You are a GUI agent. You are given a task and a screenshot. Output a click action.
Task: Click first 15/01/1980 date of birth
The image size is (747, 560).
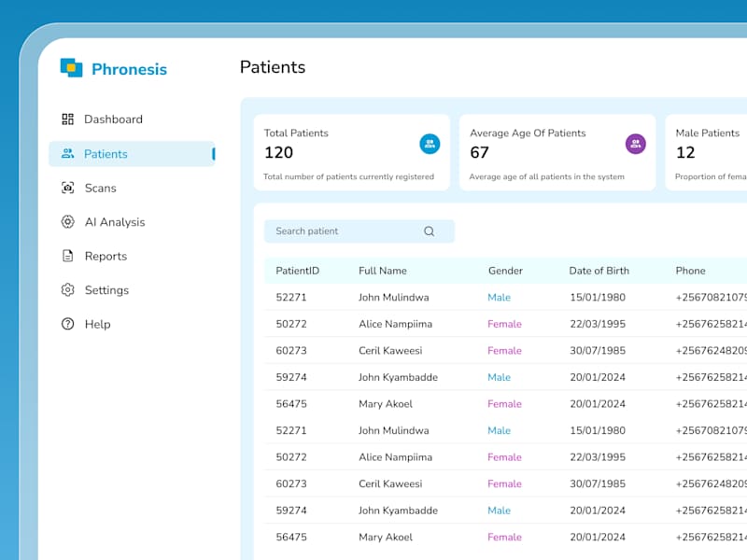[598, 297]
